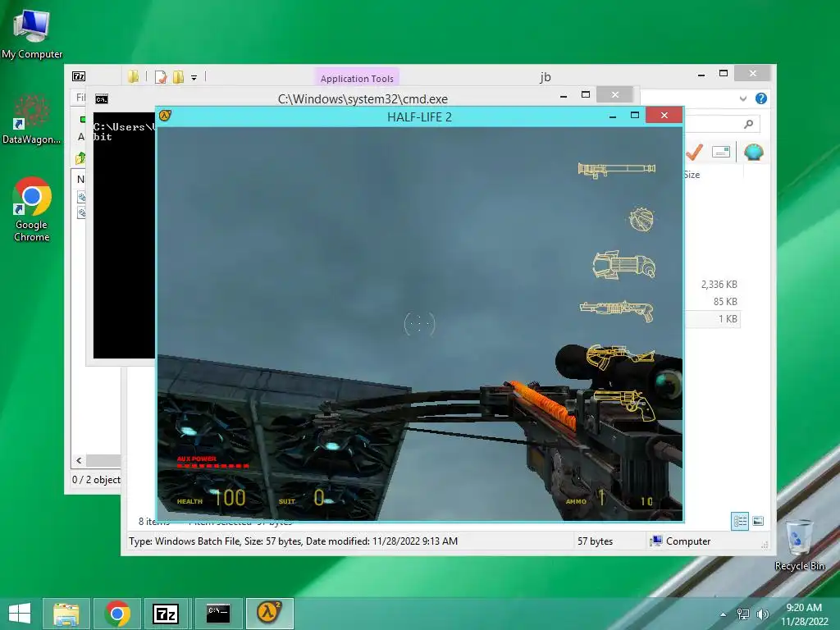Select the 85 KB file size entry
The width and height of the screenshot is (840, 630).
point(725,302)
